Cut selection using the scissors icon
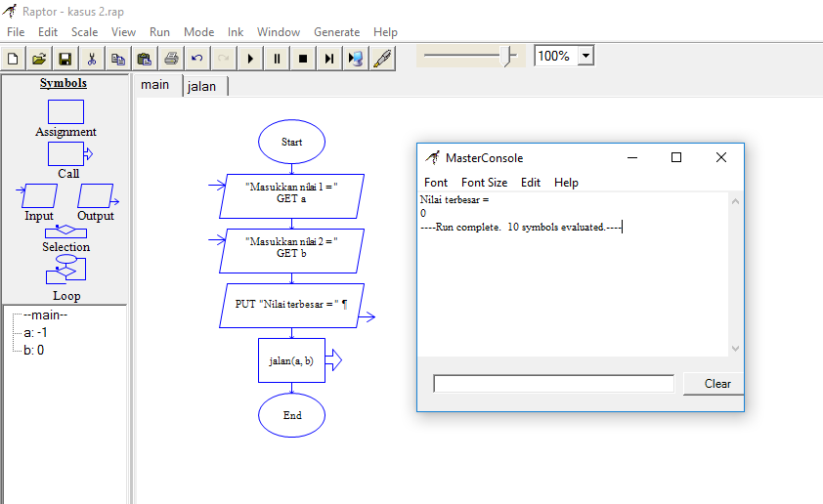Image resolution: width=823 pixels, height=504 pixels. coord(92,59)
